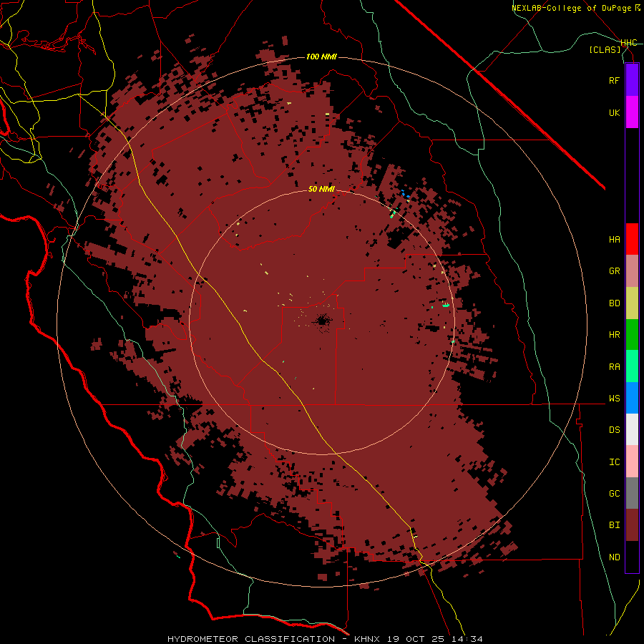Screen dimensions: 644x644
Task: Click the 100 NMI range ring label
Action: click(321, 57)
